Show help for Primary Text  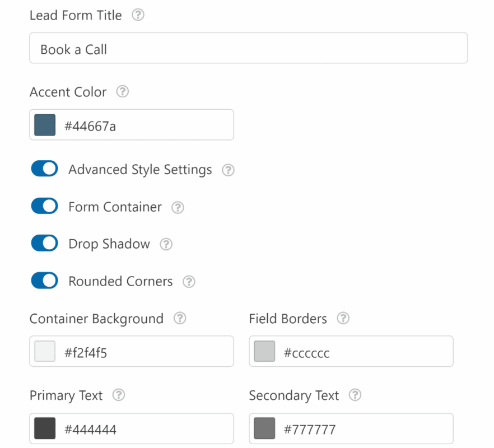pyautogui.click(x=118, y=395)
